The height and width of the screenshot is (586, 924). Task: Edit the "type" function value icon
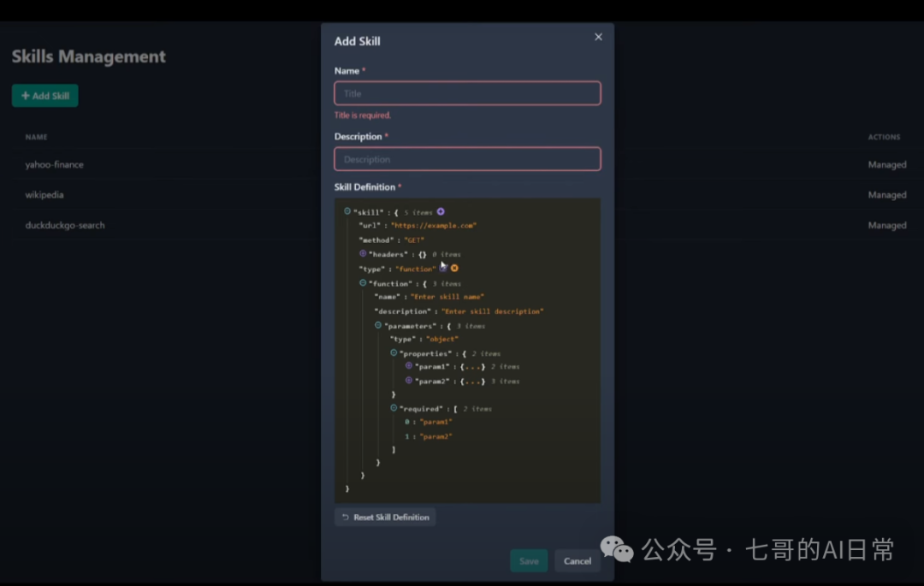(x=444, y=268)
